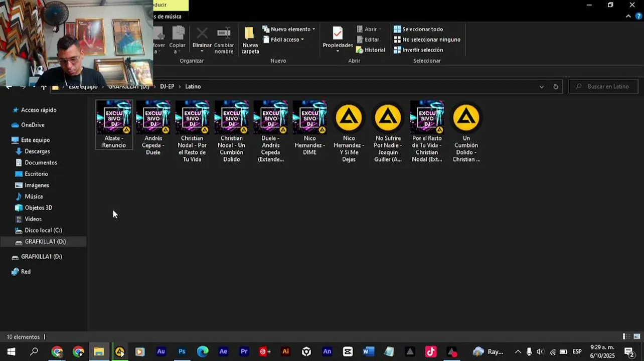
Task: Open Propiedades checkmark icon in ribbon
Action: click(338, 33)
